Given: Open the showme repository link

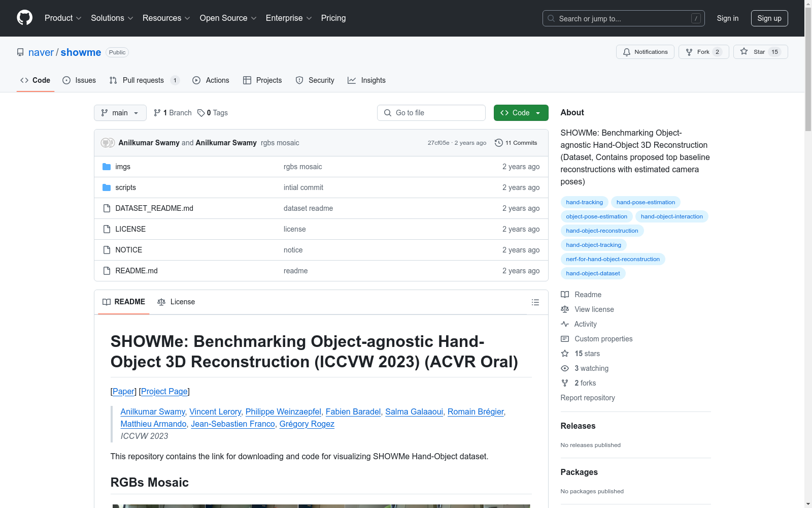Looking at the screenshot, I should pos(81,52).
